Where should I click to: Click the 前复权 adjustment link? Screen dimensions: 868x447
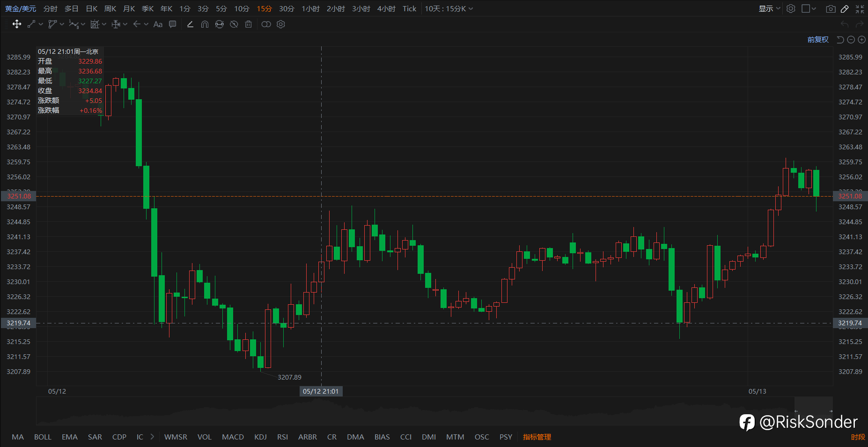(x=818, y=40)
